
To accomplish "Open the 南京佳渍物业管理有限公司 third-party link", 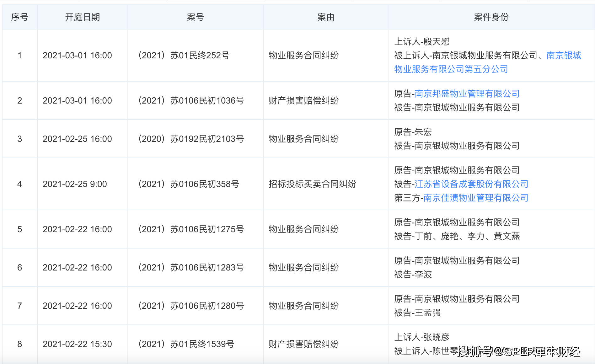I will point(475,198).
